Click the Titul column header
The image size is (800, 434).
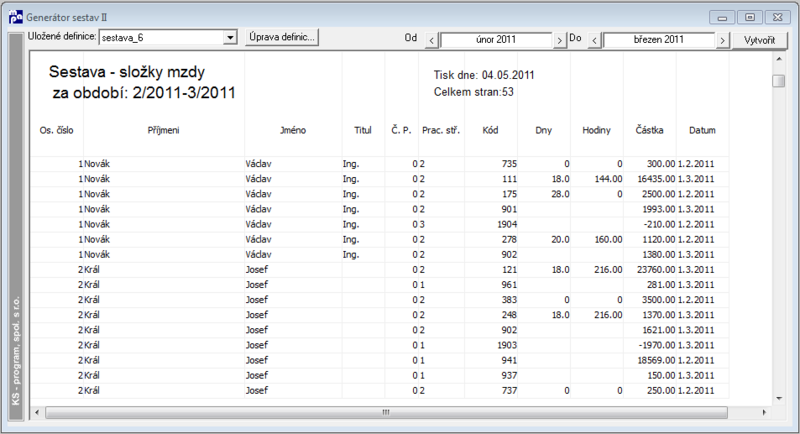[x=363, y=130]
